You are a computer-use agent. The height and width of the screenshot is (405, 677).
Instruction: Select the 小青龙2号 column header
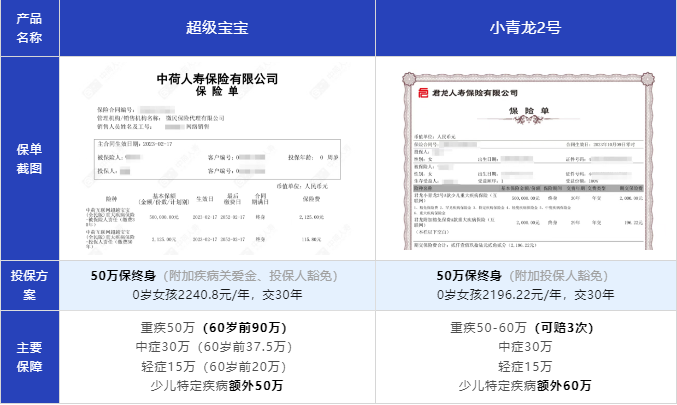click(x=525, y=28)
